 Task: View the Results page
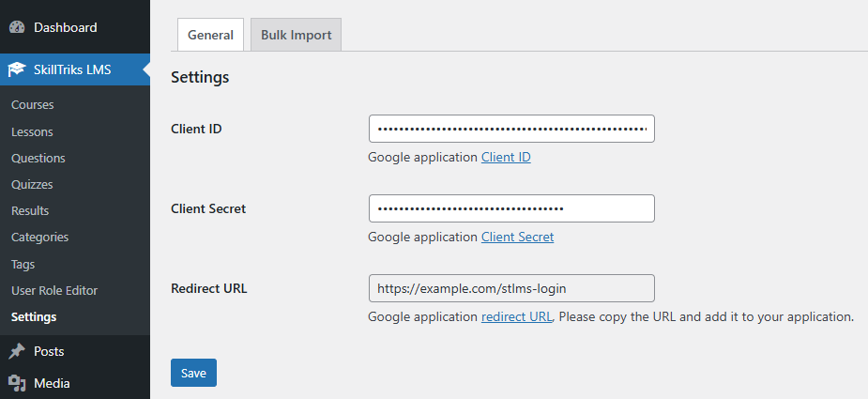click(x=30, y=210)
